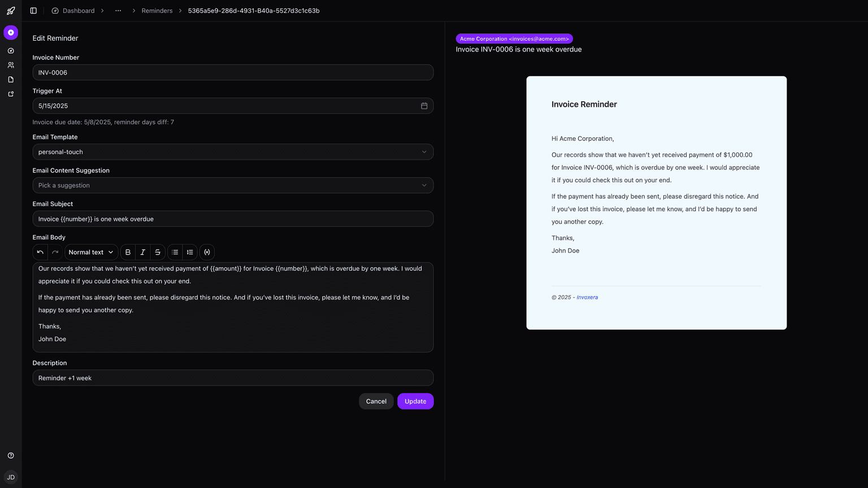Viewport: 868px width, 488px height.
Task: Navigate to Dashboard from the breadcrumb
Action: 78,10
